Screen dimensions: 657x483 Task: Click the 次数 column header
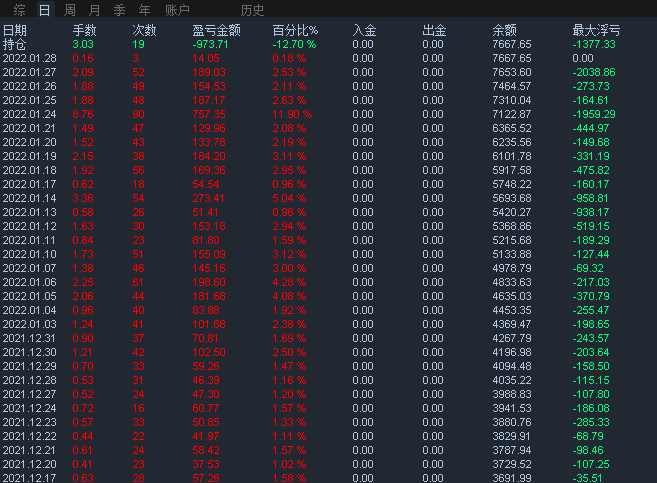[145, 30]
